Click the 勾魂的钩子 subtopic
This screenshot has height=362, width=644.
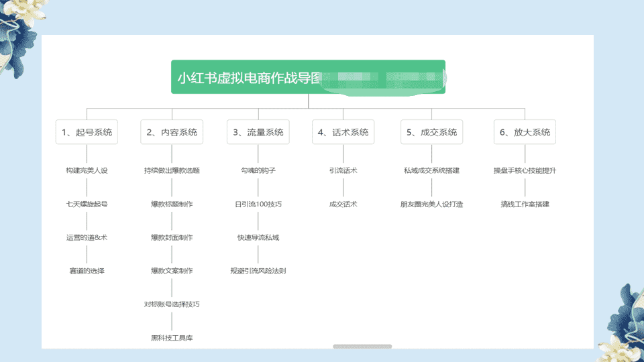(258, 170)
